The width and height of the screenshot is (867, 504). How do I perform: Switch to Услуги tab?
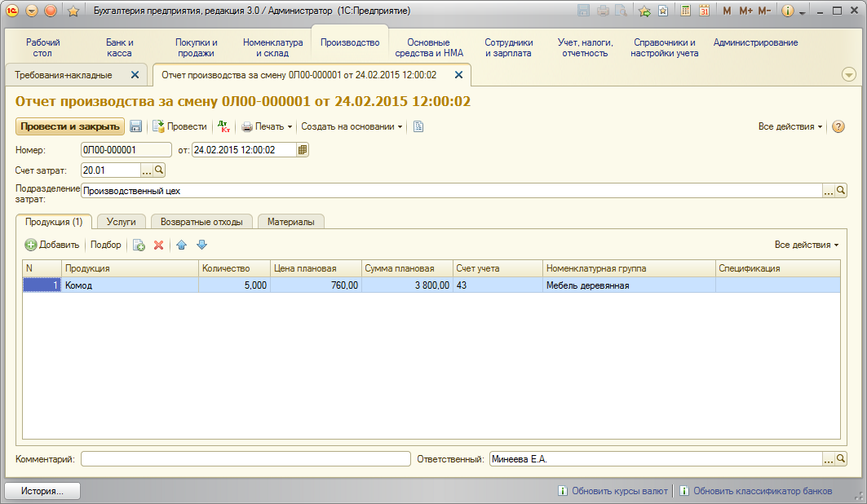tap(121, 222)
